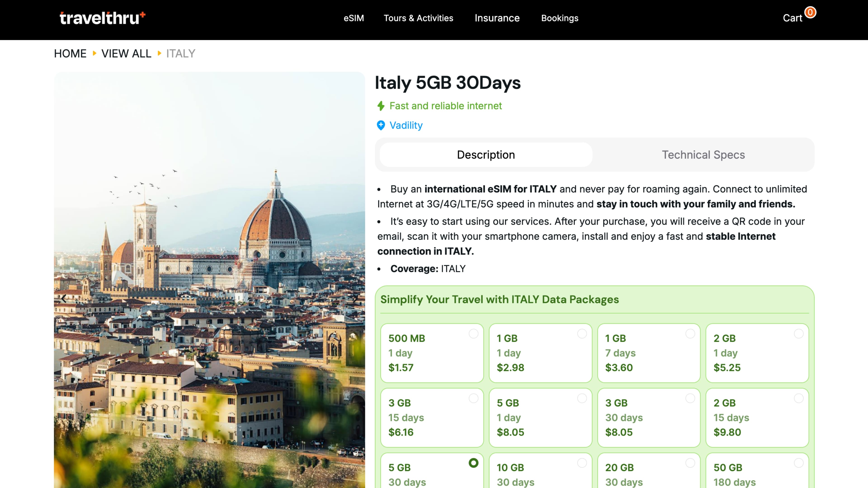Select the 500 MB 1 day plan
Viewport: 868px width, 488px height.
(432, 353)
